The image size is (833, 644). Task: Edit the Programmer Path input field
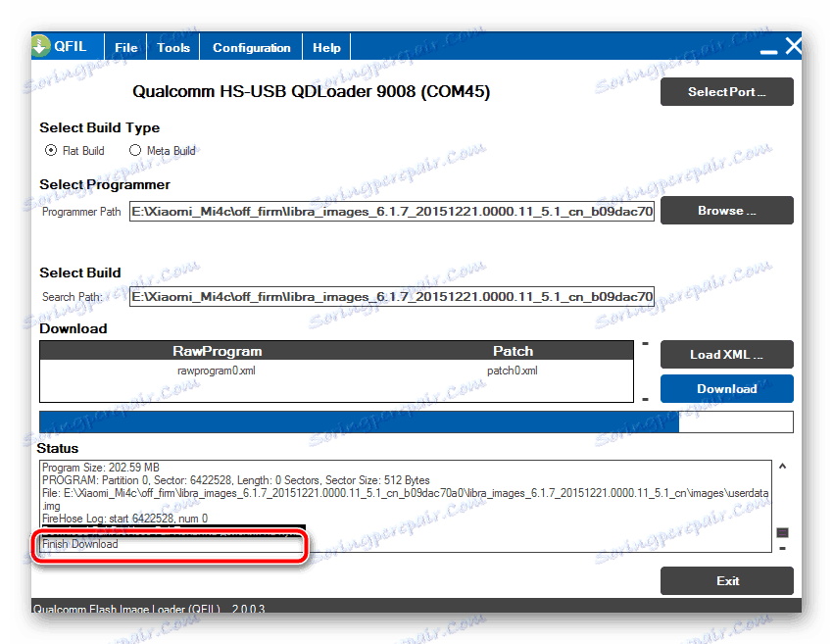[x=392, y=211]
